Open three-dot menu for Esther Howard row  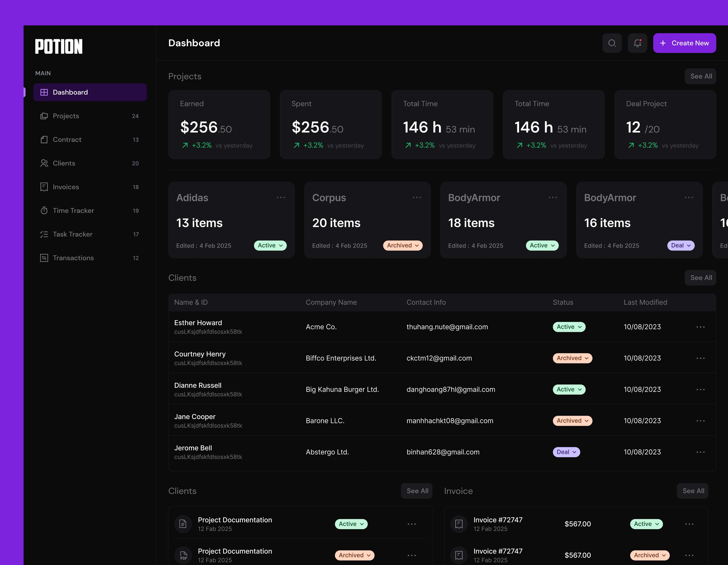pos(700,327)
